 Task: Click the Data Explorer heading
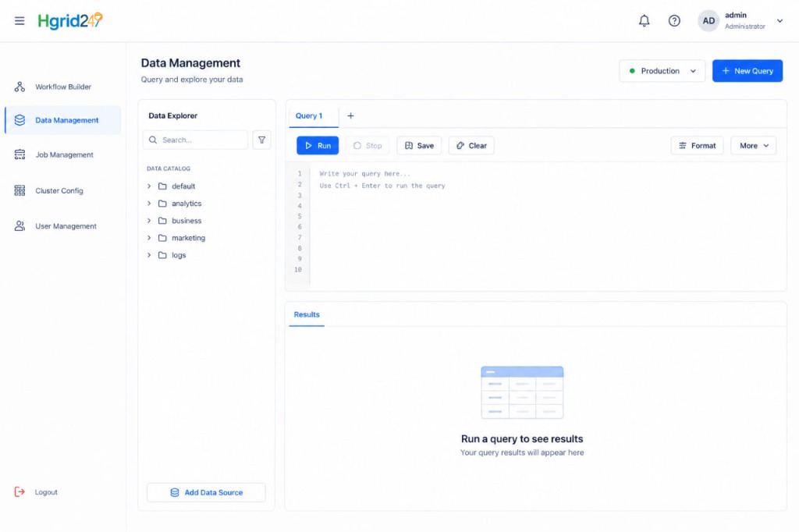coord(172,115)
